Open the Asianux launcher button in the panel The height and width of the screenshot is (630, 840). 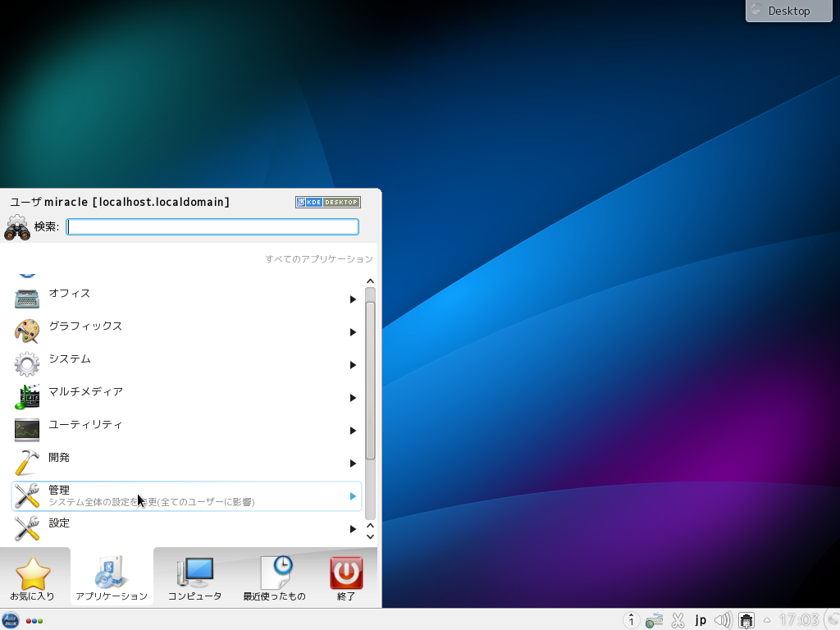click(11, 620)
